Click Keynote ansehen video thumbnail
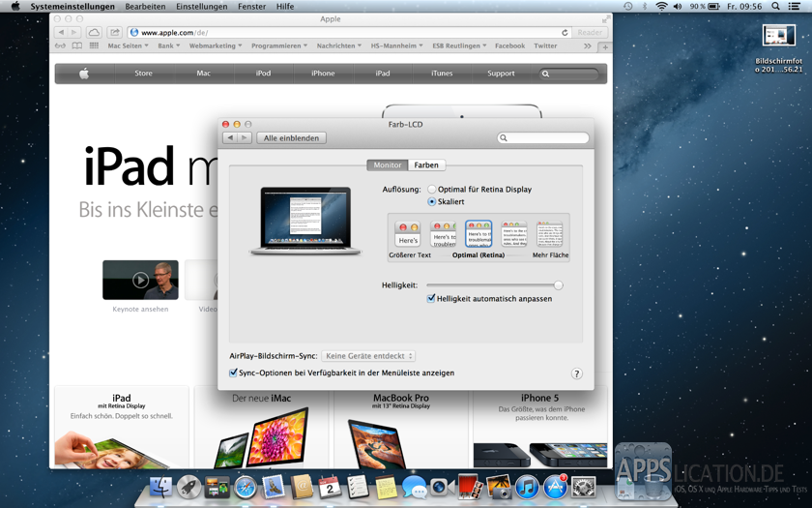This screenshot has height=508, width=812. coord(140,280)
